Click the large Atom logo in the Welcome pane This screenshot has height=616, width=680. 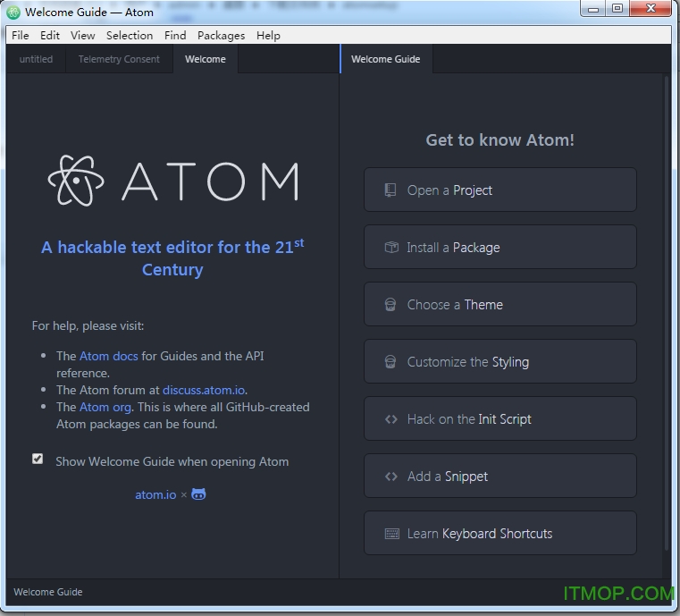click(x=172, y=181)
